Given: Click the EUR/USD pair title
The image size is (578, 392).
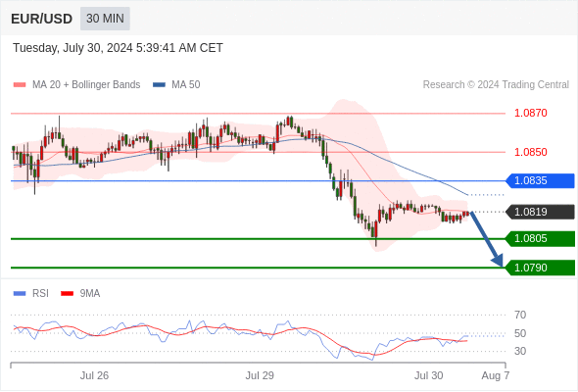Looking at the screenshot, I should [42, 19].
